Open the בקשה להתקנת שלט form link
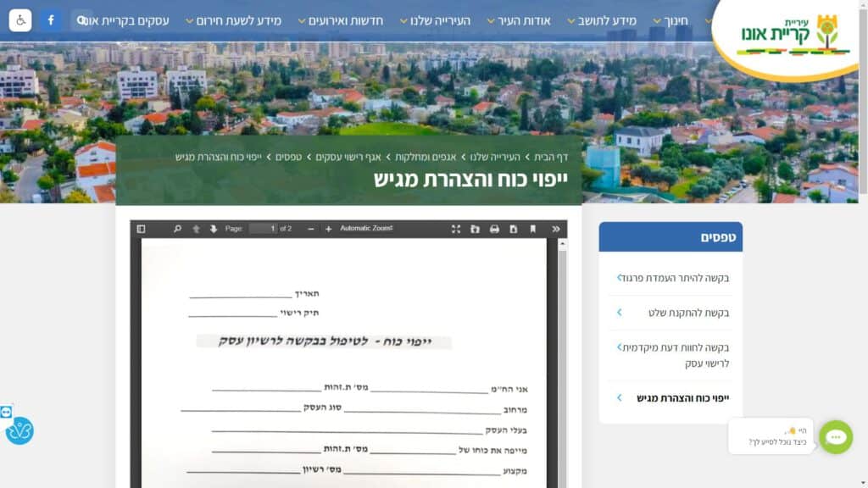Screen dimensions: 868x488 [688, 313]
